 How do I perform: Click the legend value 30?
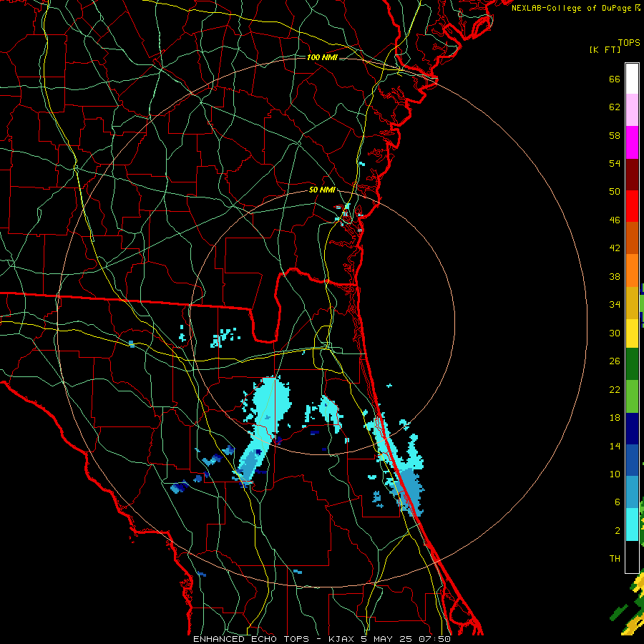615,333
